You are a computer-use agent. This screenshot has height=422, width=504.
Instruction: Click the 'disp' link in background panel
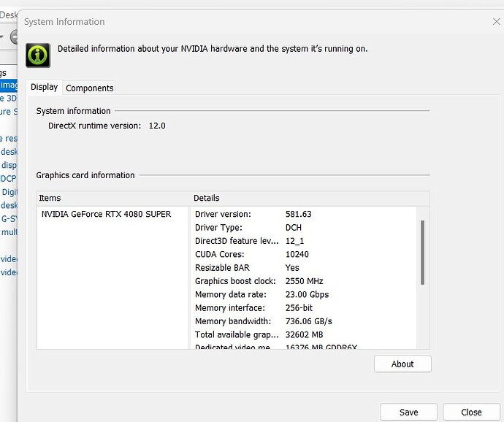coord(9,165)
